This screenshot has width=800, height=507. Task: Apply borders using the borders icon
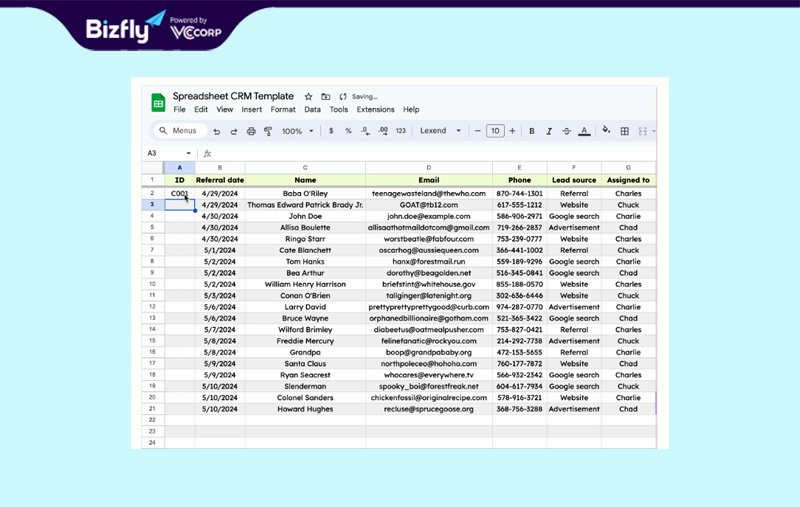(x=625, y=131)
